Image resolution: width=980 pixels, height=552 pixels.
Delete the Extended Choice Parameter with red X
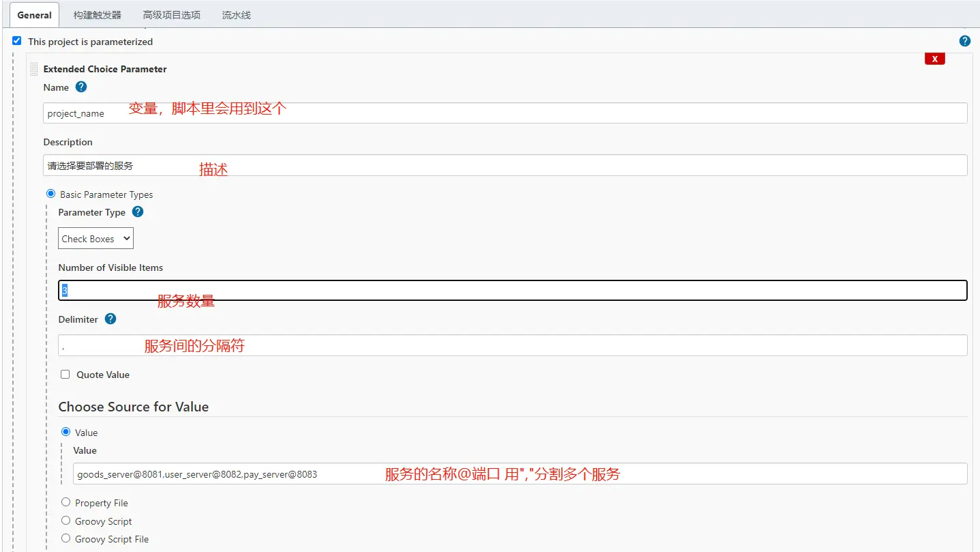pos(934,59)
